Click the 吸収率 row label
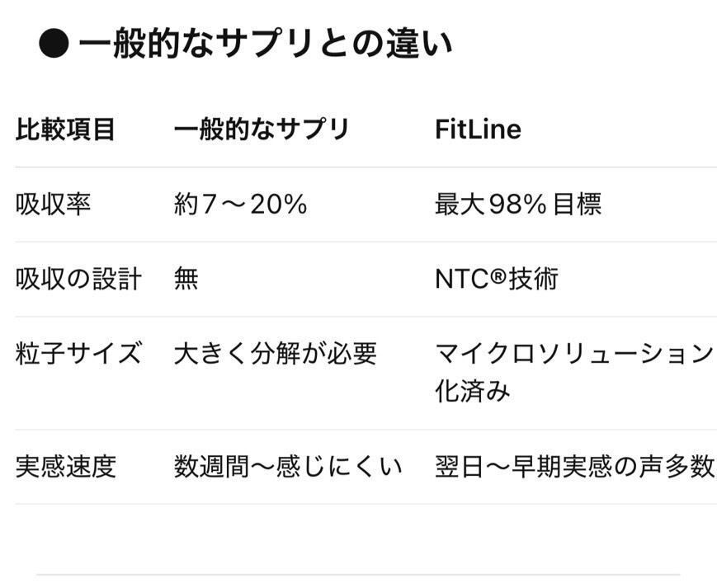 pyautogui.click(x=53, y=205)
